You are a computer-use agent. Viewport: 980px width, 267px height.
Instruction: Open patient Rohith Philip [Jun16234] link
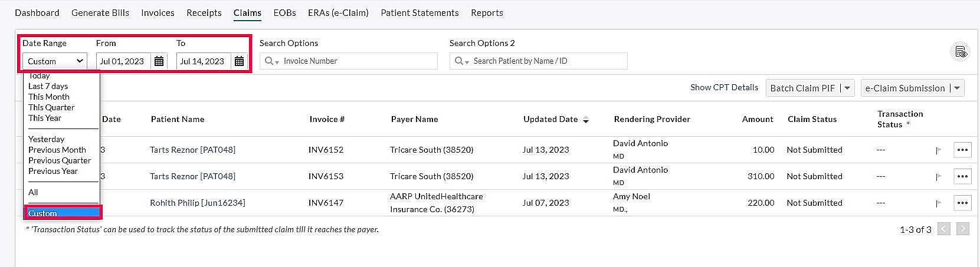(198, 203)
